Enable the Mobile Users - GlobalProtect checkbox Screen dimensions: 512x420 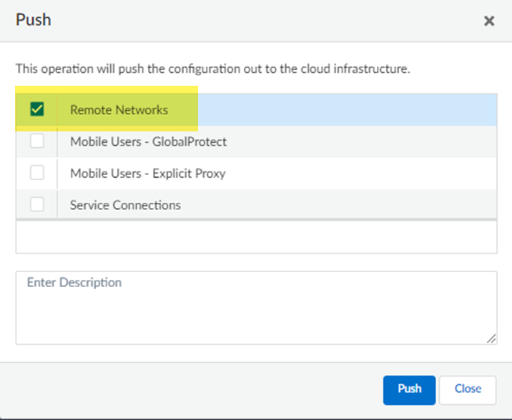point(37,141)
